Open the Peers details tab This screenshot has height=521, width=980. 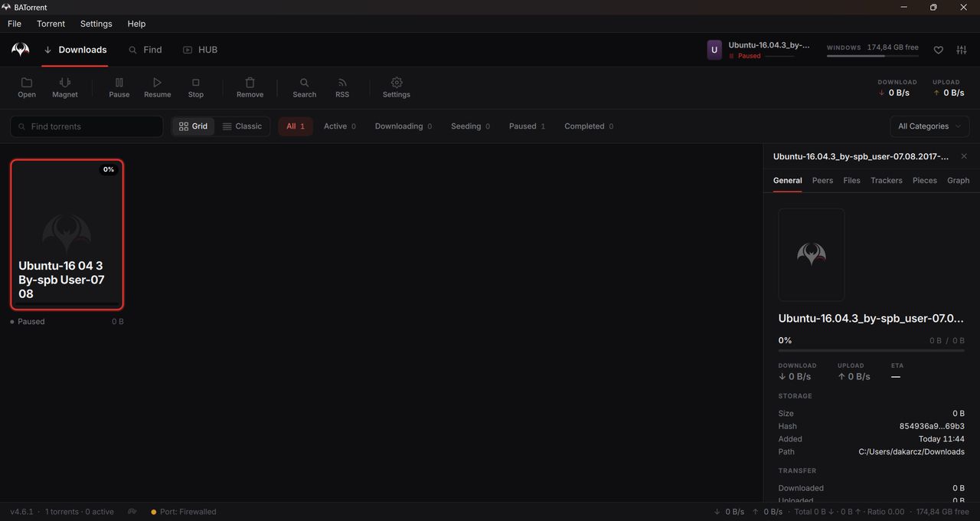click(x=822, y=181)
